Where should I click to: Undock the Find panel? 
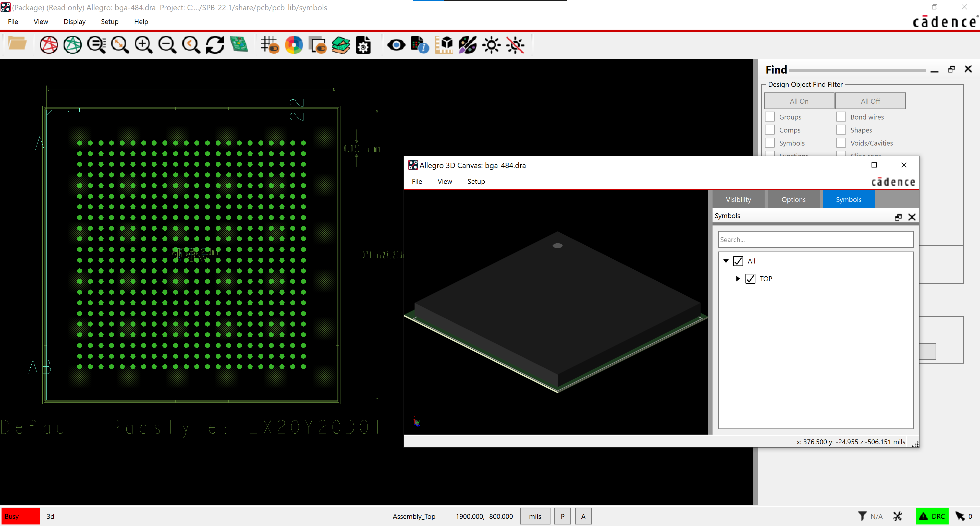click(951, 69)
